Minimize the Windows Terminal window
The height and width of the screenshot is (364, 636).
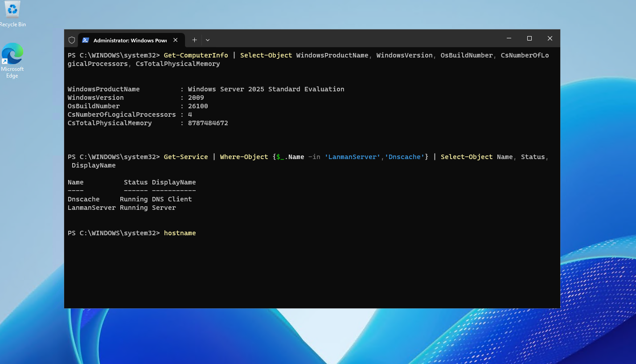click(509, 38)
